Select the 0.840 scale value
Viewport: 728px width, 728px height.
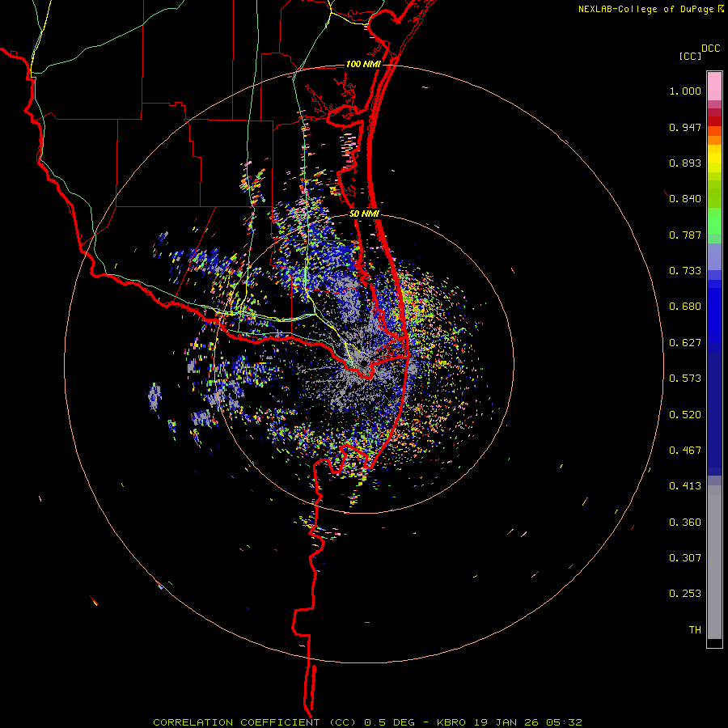click(x=685, y=199)
